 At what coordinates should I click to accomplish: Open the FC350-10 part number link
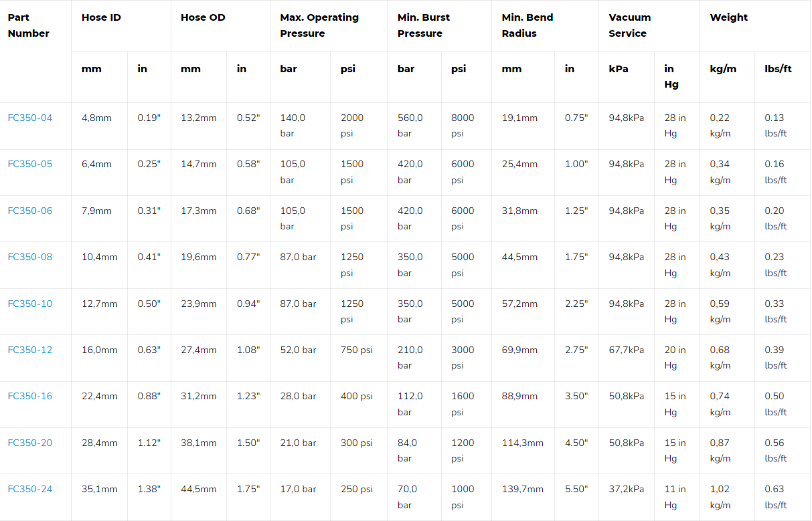tap(30, 304)
